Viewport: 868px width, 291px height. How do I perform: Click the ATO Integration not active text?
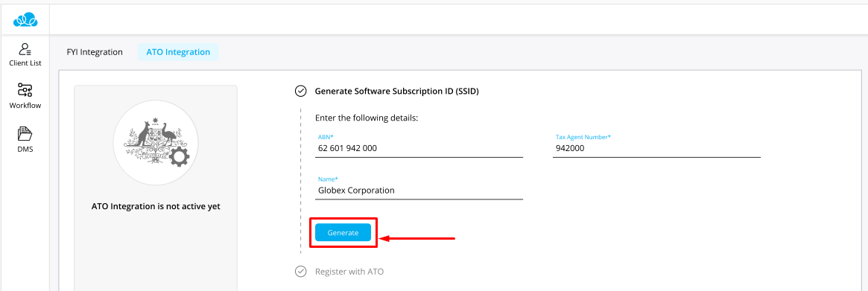pos(156,207)
